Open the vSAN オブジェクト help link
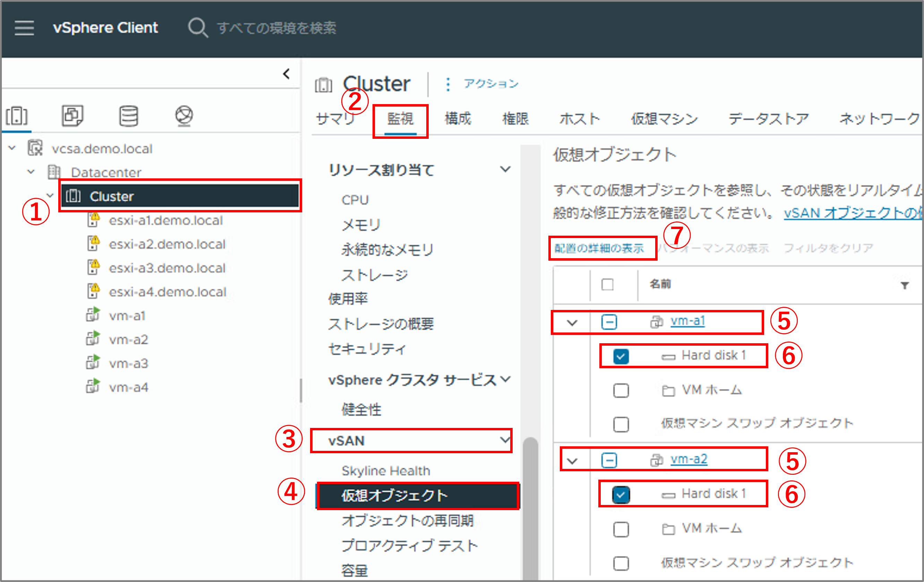 coord(853,213)
